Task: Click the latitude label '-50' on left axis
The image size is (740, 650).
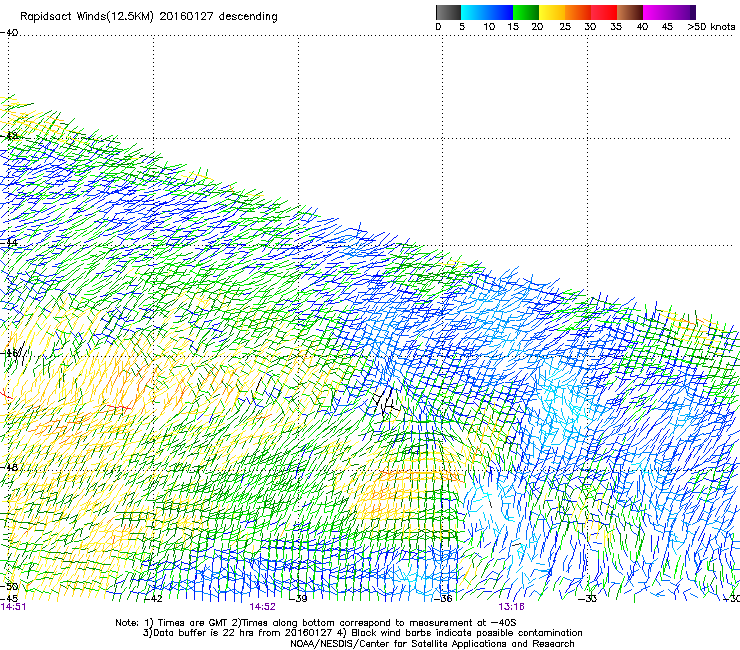Action: (9, 586)
